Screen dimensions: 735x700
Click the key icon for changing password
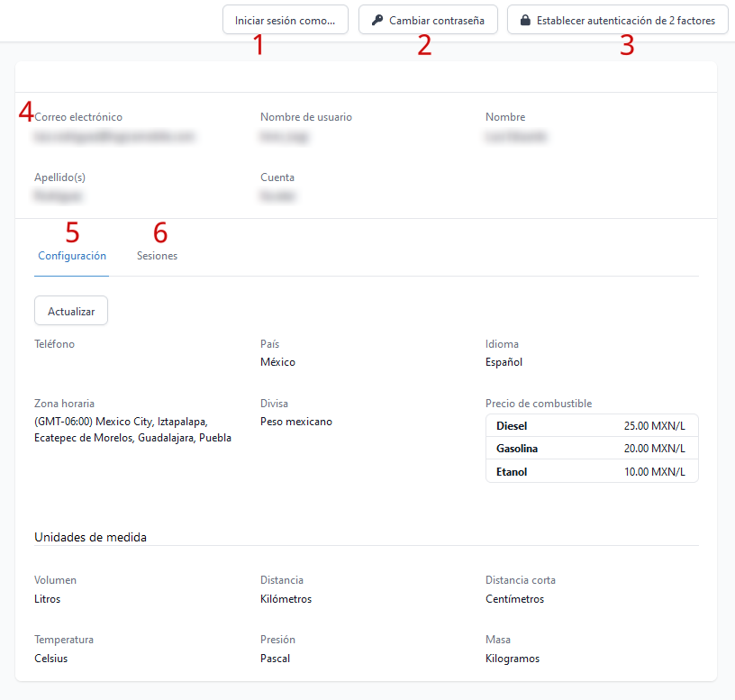pos(377,20)
